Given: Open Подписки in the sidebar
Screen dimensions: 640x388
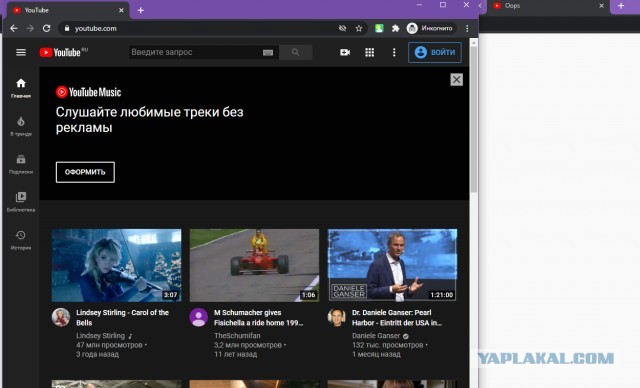Looking at the screenshot, I should tap(21, 164).
